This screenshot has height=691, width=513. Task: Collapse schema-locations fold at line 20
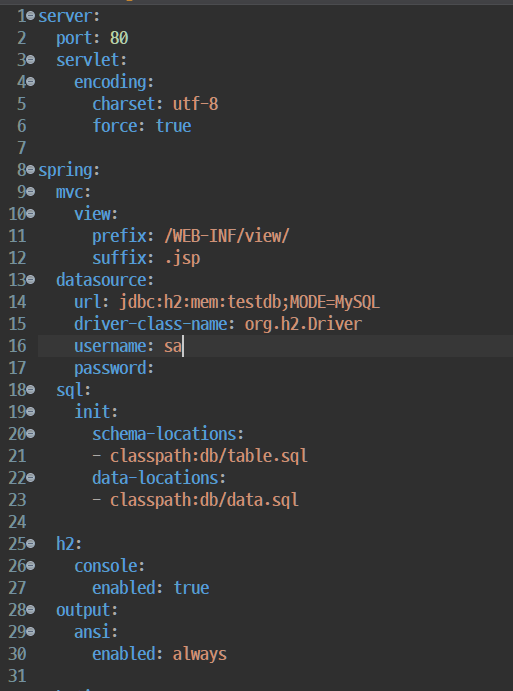click(30, 434)
